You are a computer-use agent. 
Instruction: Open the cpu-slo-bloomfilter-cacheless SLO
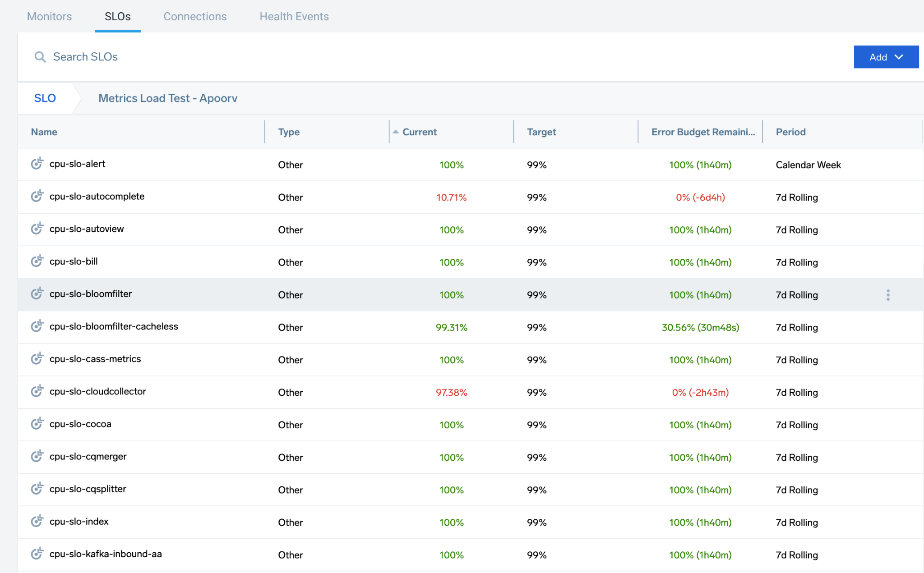[113, 326]
